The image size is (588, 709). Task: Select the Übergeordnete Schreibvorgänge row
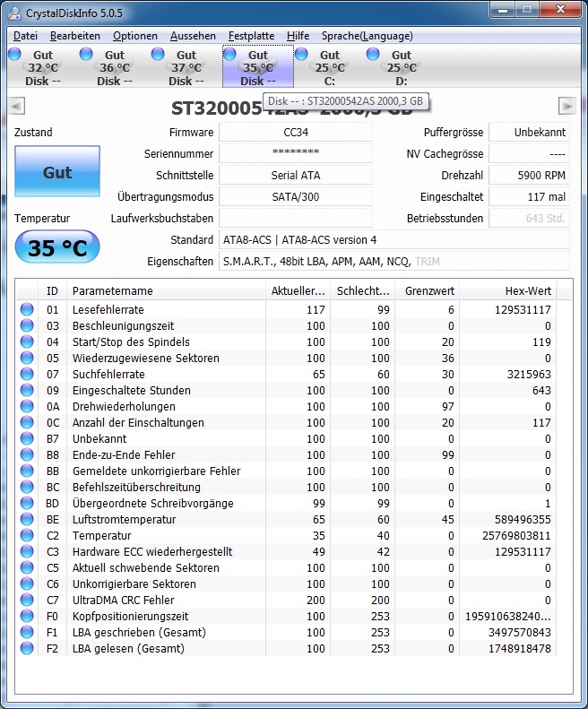click(287, 503)
